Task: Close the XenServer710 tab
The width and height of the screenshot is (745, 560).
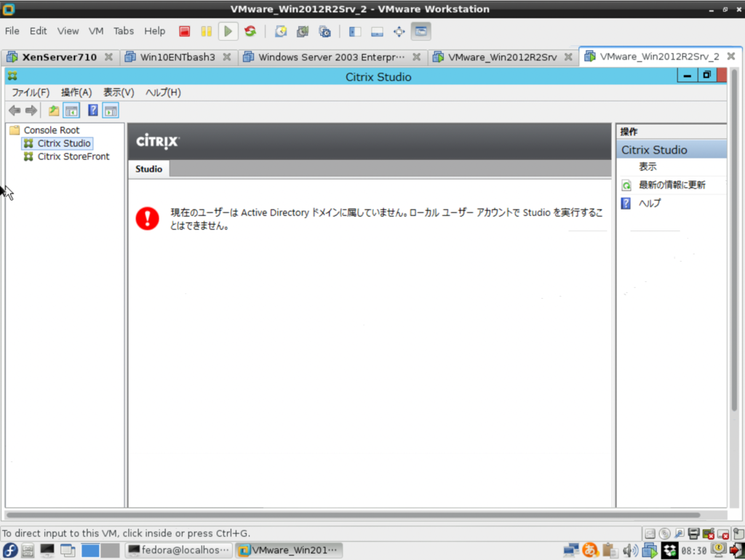Action: (109, 57)
